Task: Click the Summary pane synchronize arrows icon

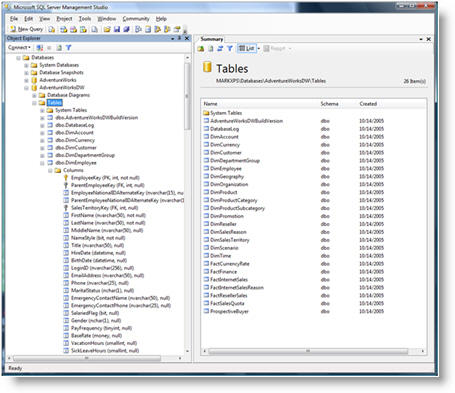Action: pyautogui.click(x=220, y=49)
